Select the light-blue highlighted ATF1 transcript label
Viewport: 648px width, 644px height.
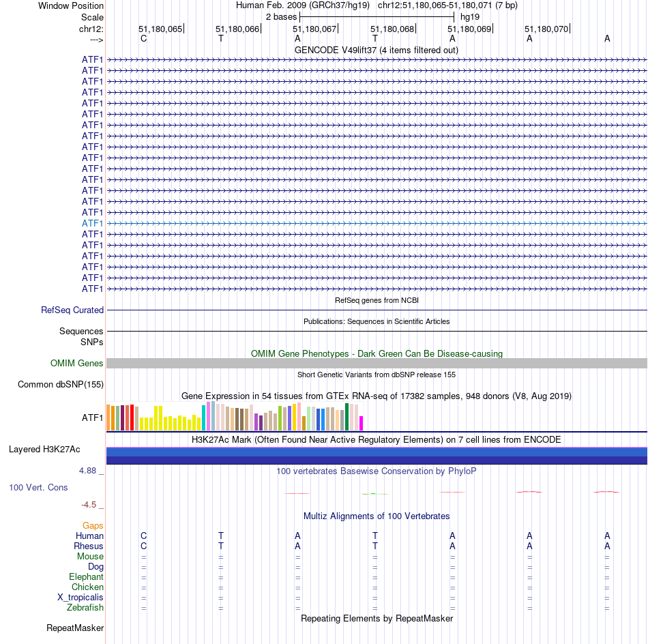click(92, 223)
